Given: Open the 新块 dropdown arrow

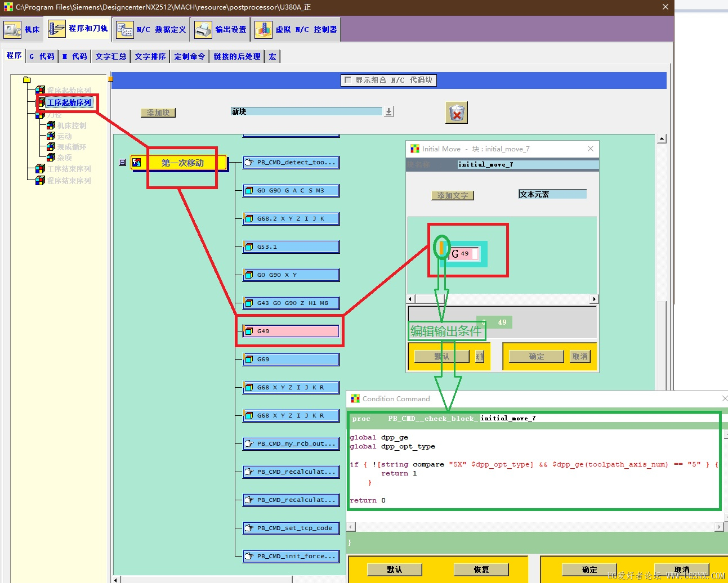Looking at the screenshot, I should click(x=388, y=111).
